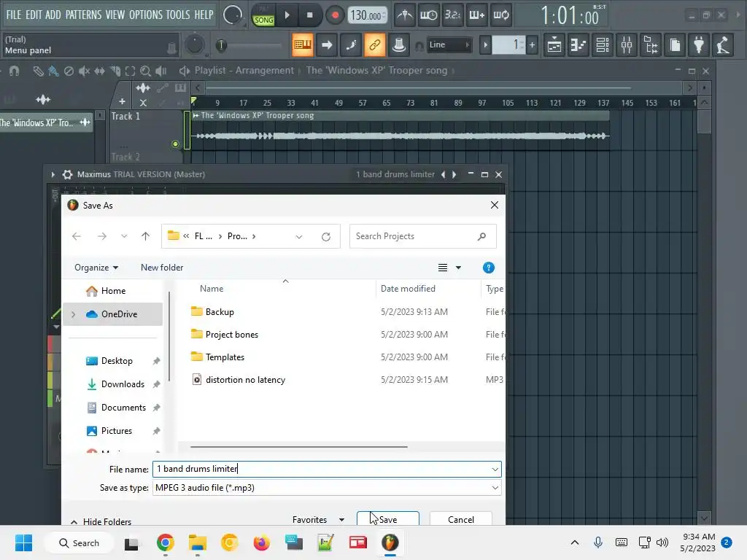Select the Playlist zoom tool
Screen dimensions: 747x560
click(146, 71)
